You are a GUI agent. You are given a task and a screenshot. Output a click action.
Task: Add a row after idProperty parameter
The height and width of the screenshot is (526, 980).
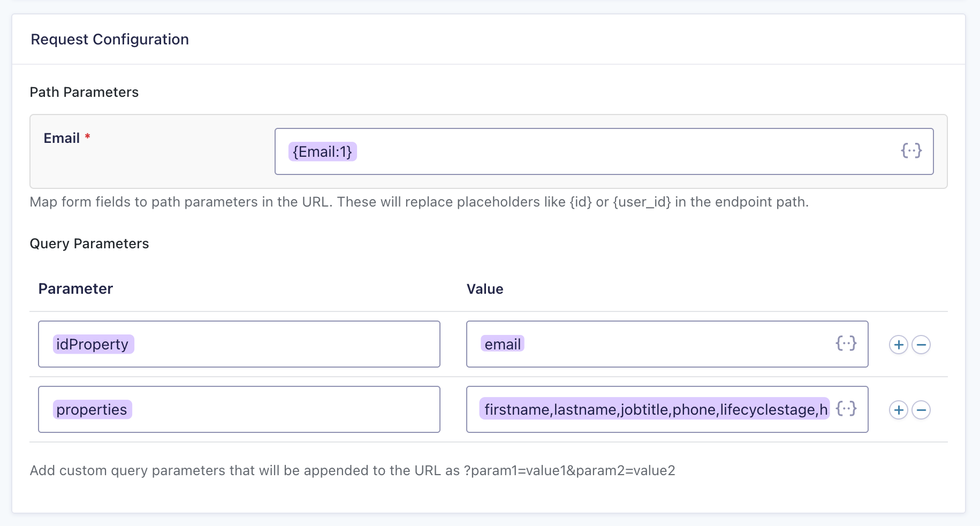(898, 345)
